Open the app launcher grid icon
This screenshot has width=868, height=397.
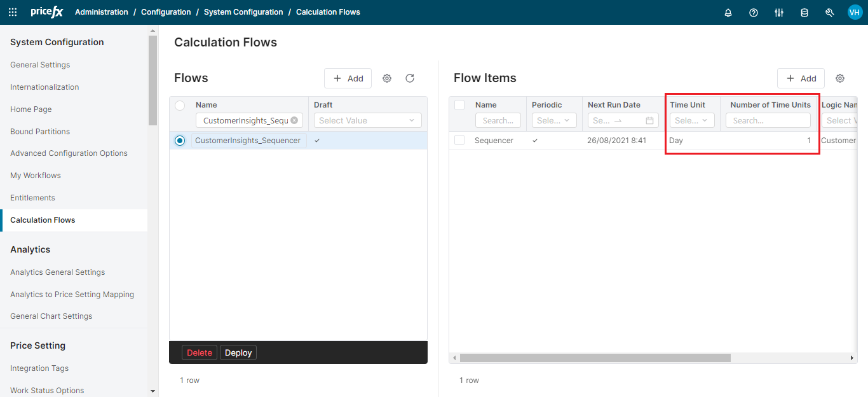click(13, 12)
